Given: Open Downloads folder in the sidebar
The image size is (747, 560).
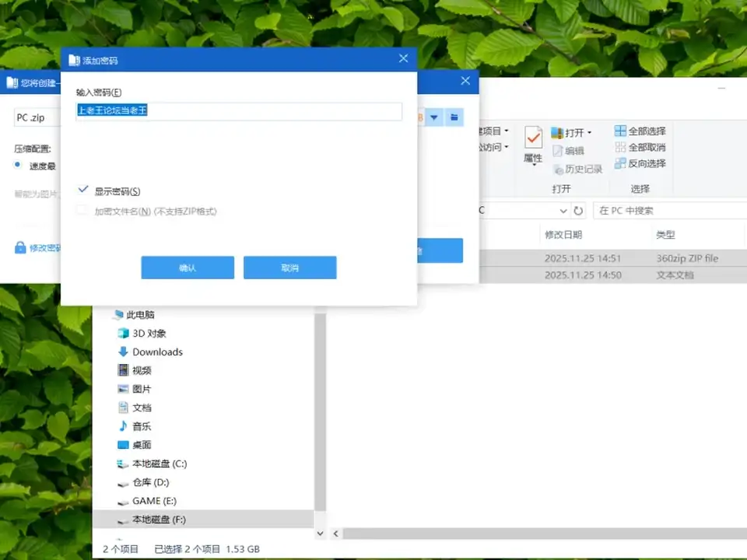Looking at the screenshot, I should [150, 352].
